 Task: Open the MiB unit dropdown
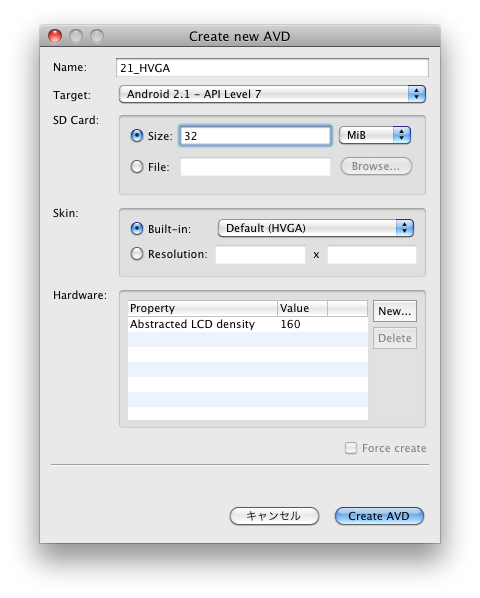[375, 135]
